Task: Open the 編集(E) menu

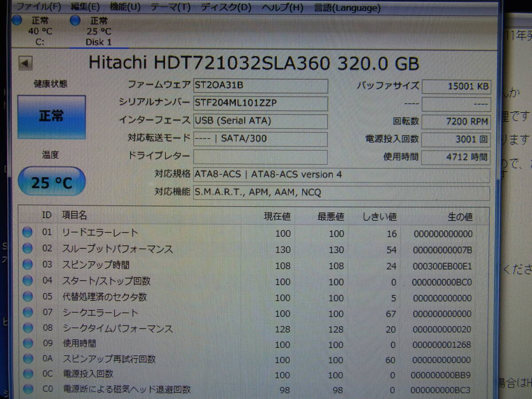Action: pos(85,7)
